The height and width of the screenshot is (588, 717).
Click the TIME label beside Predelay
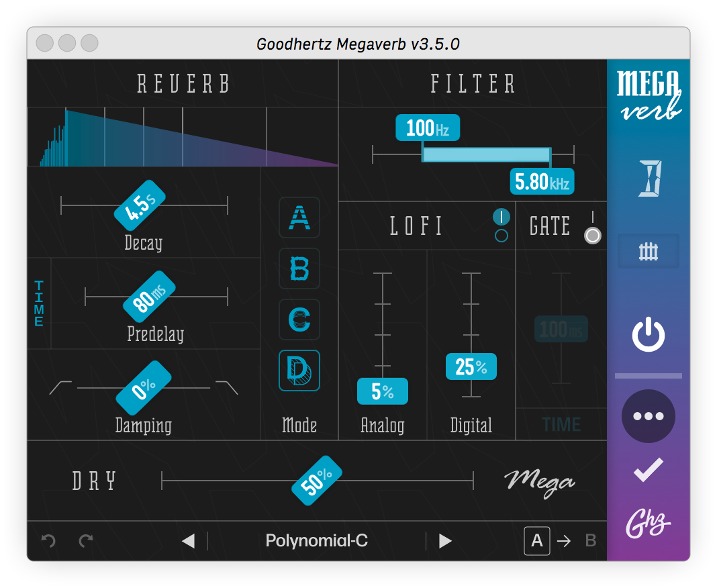point(39,303)
